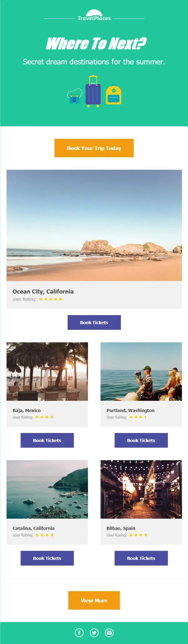Click Ocean City star rating
188x644 pixels.
point(50,299)
